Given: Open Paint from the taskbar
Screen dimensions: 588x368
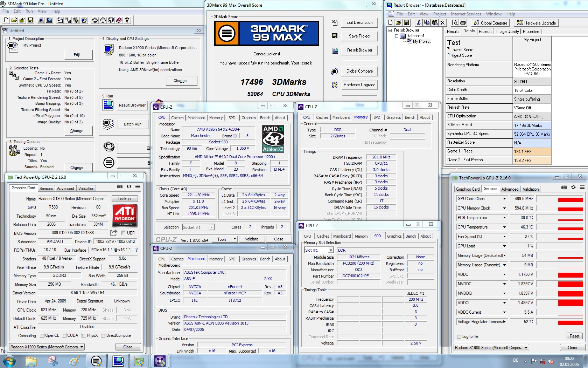Looking at the screenshot, I should [x=75, y=361].
